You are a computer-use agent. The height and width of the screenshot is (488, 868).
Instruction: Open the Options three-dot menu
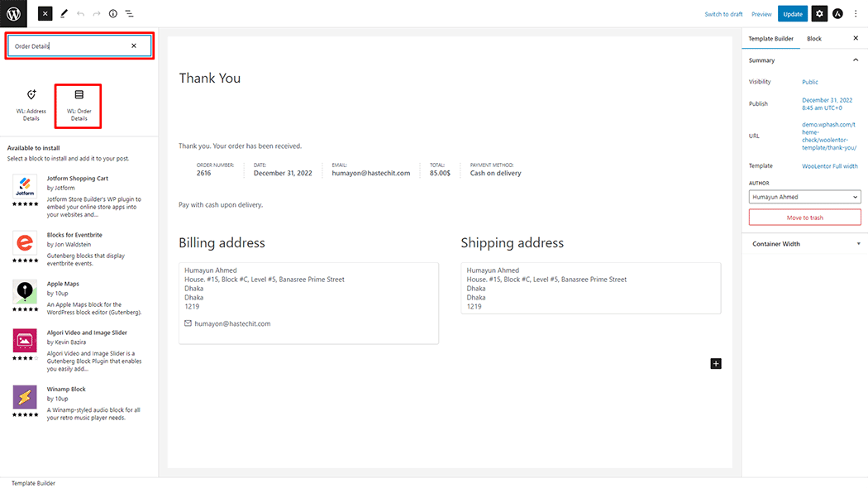pyautogui.click(x=856, y=14)
